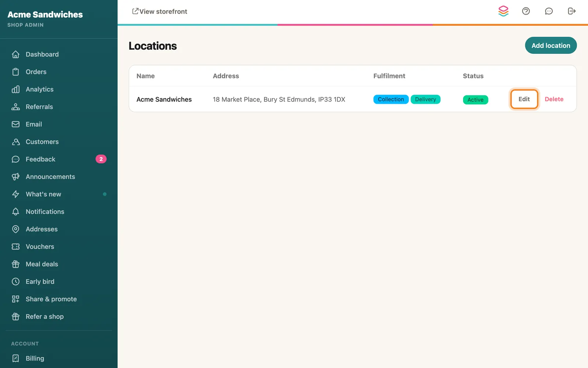Click the Feedback speech bubble icon

coord(15,159)
